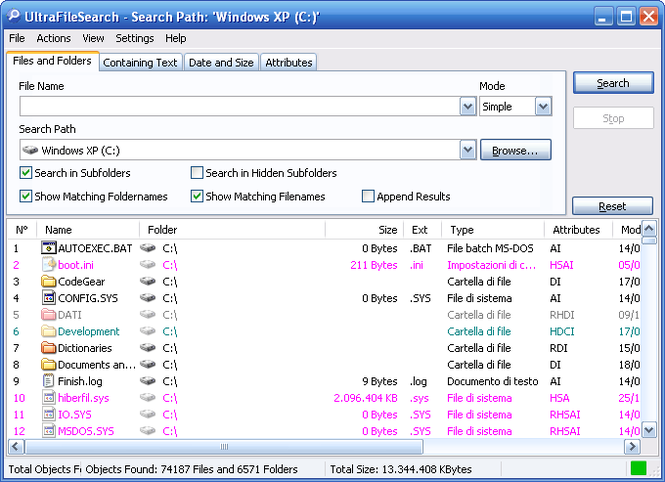
Task: Enable Search in Hidden Subfolders
Action: pyautogui.click(x=197, y=173)
